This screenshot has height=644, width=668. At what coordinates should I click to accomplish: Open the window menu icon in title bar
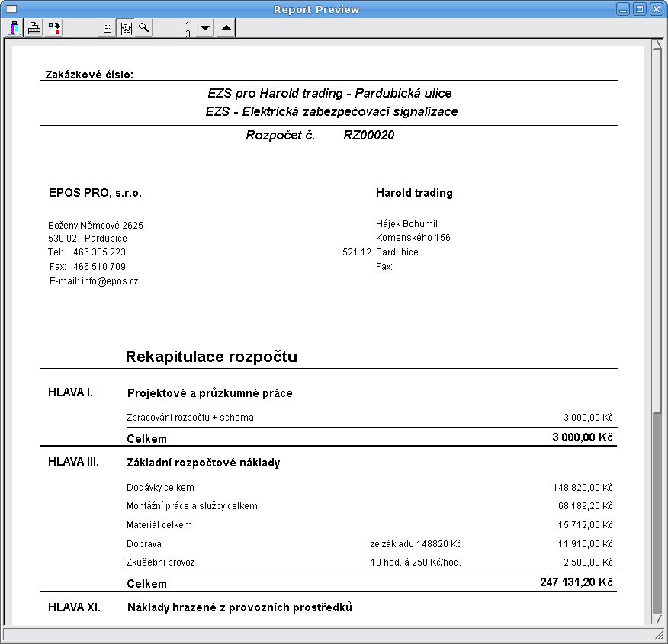pyautogui.click(x=11, y=9)
